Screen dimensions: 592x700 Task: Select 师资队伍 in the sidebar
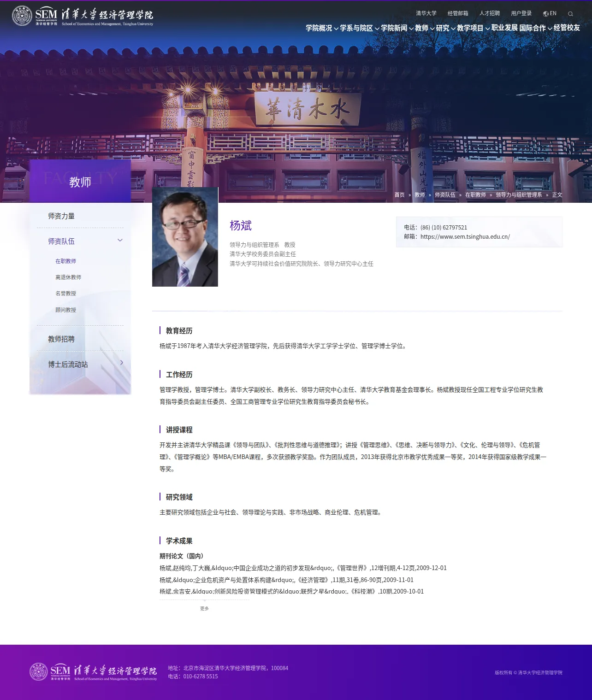point(61,241)
